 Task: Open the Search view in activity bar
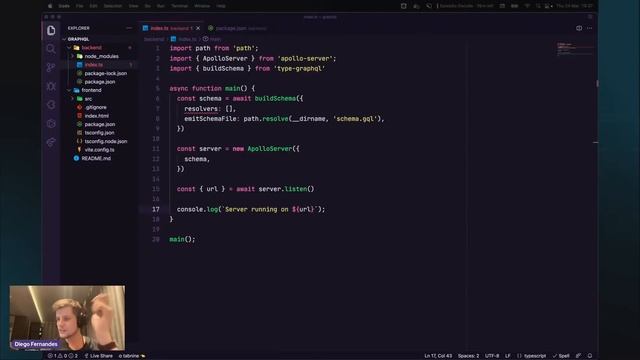(51, 49)
